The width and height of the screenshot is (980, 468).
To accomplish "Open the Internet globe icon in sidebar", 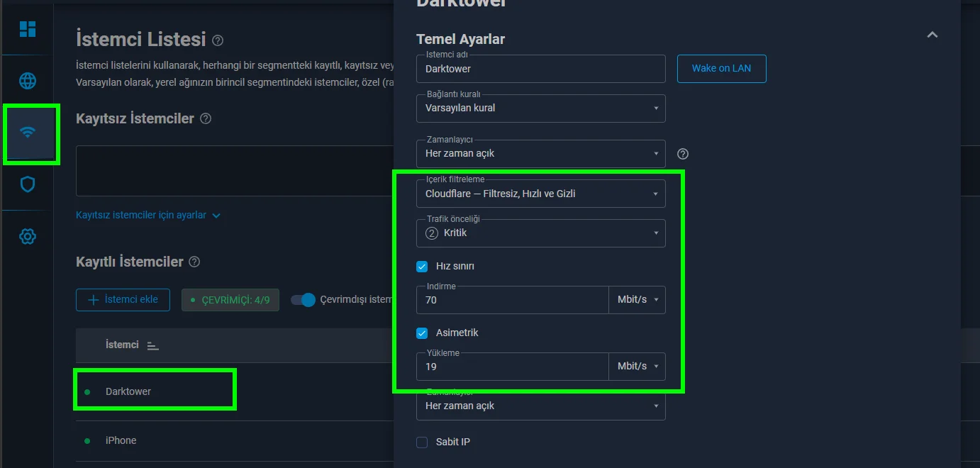I will tap(28, 81).
